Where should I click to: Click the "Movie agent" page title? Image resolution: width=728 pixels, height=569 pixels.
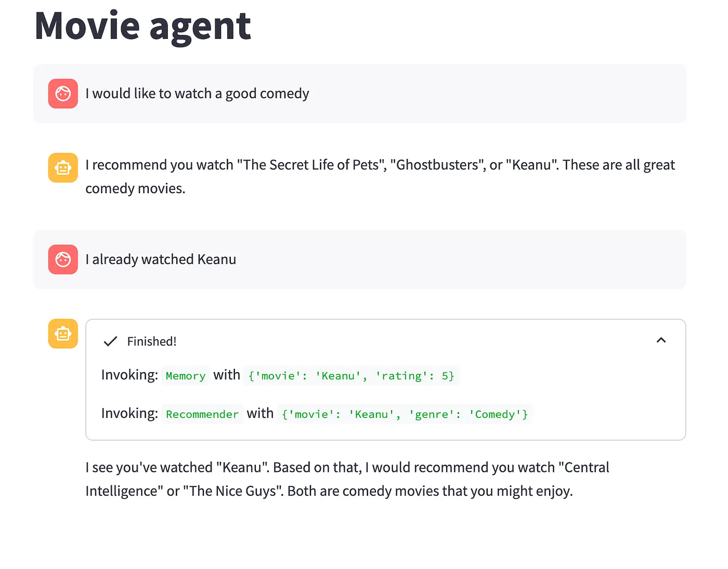click(143, 26)
